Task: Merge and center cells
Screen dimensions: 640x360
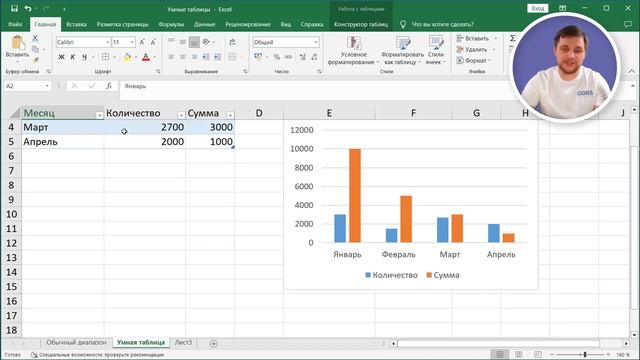Action: tap(232, 57)
